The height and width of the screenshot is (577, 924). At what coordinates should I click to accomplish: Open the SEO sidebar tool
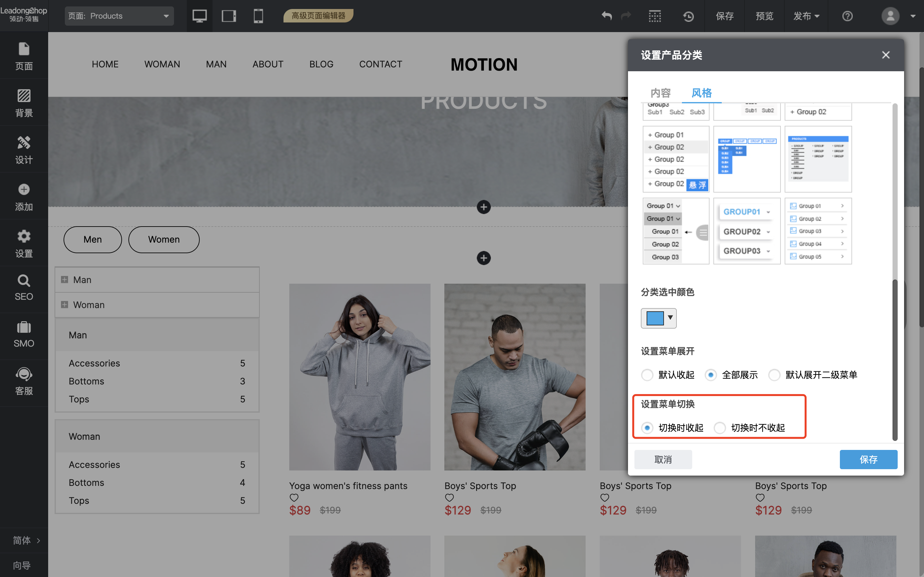(x=24, y=288)
